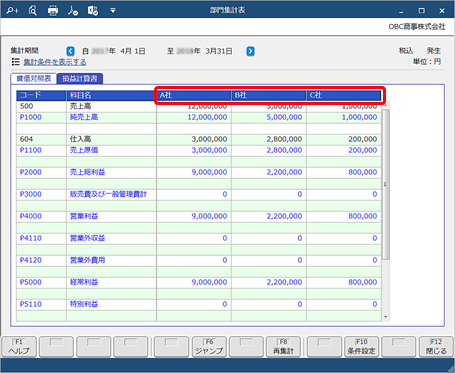The image size is (455, 373).
Task: Select the P5110 code cell
Action: (x=41, y=304)
